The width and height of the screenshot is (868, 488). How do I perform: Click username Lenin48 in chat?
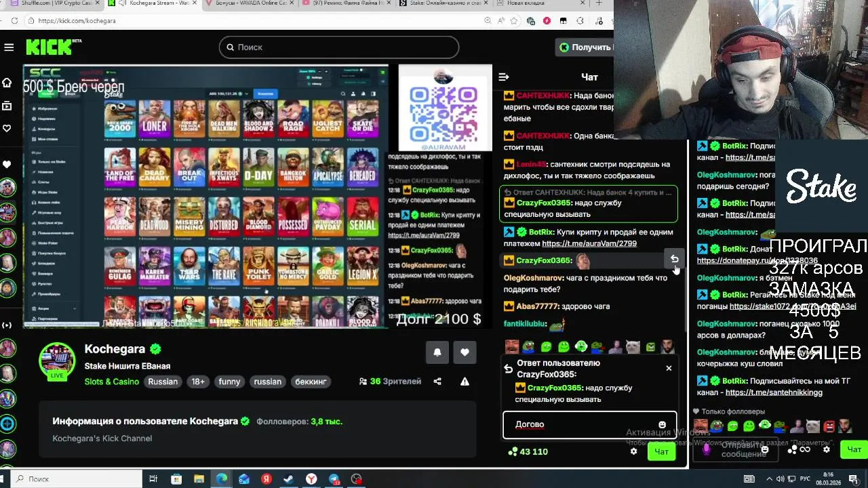[x=531, y=164]
